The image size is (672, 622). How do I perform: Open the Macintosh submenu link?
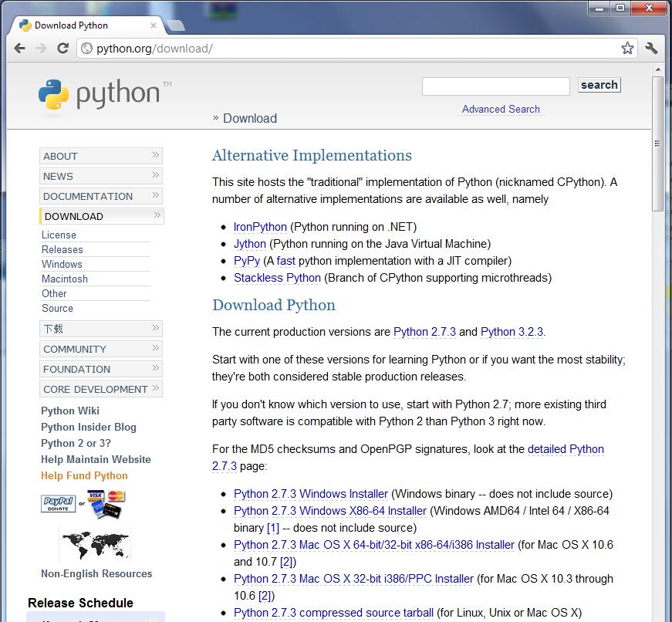click(65, 279)
